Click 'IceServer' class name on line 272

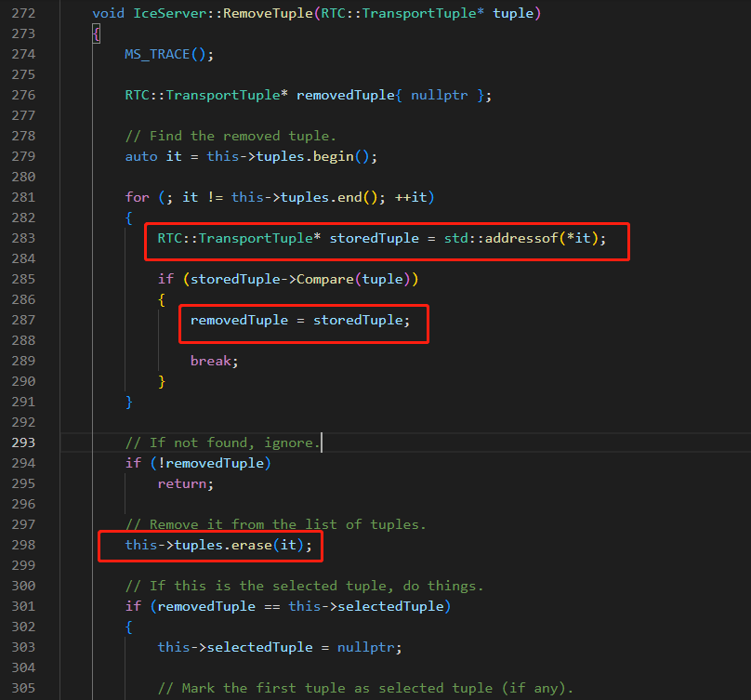point(169,13)
